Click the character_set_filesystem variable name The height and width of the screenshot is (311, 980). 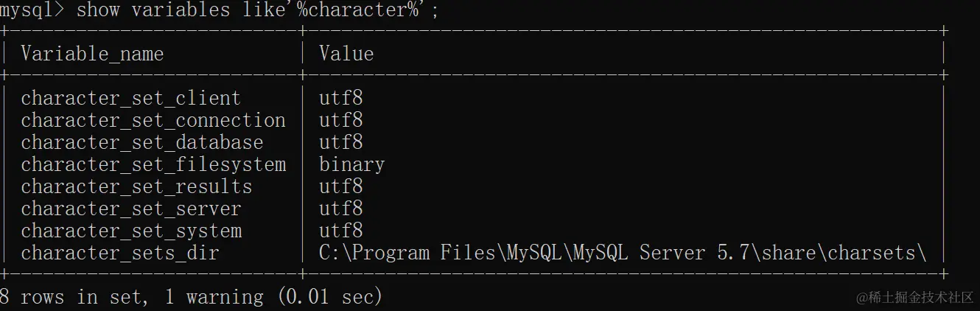click(x=153, y=164)
